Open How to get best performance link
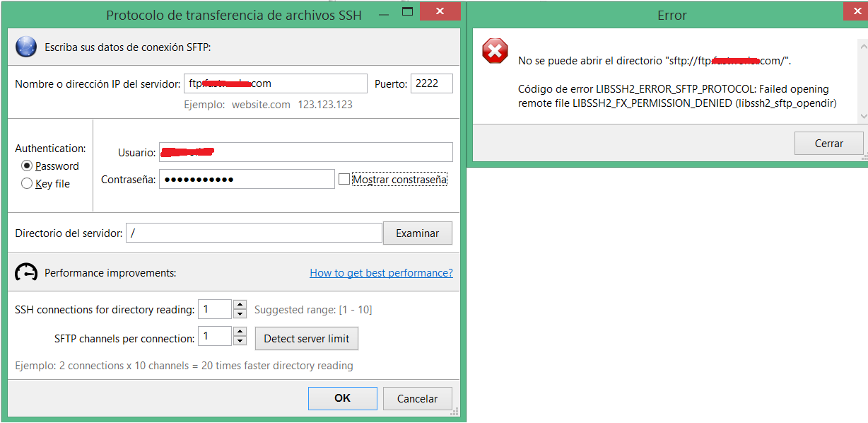 click(382, 272)
